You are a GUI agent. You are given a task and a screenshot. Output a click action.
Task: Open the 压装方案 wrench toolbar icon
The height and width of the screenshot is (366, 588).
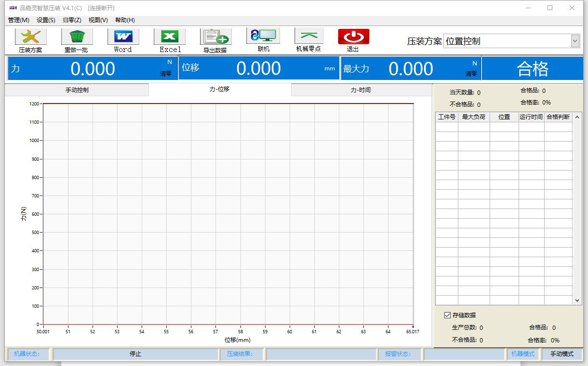[30, 37]
